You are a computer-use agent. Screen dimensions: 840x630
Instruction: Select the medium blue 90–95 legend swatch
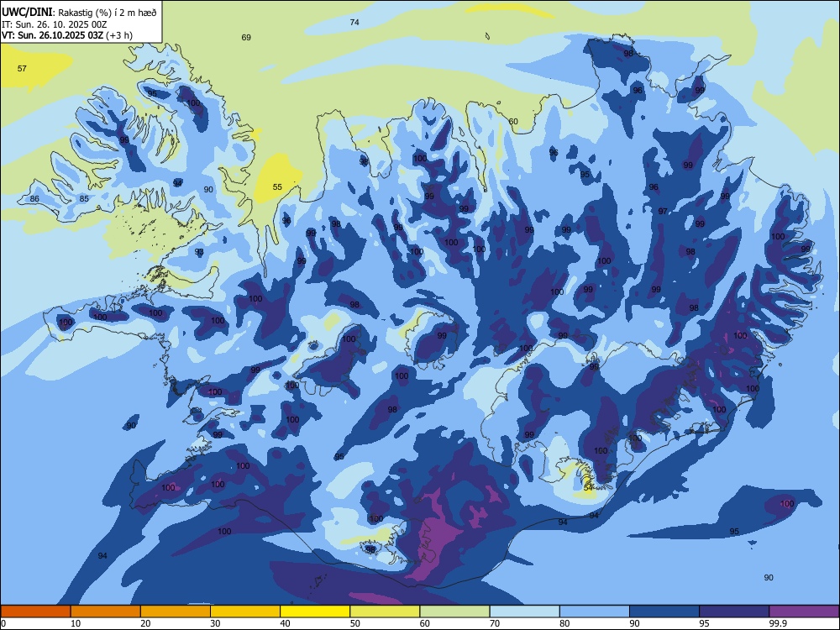click(664, 612)
